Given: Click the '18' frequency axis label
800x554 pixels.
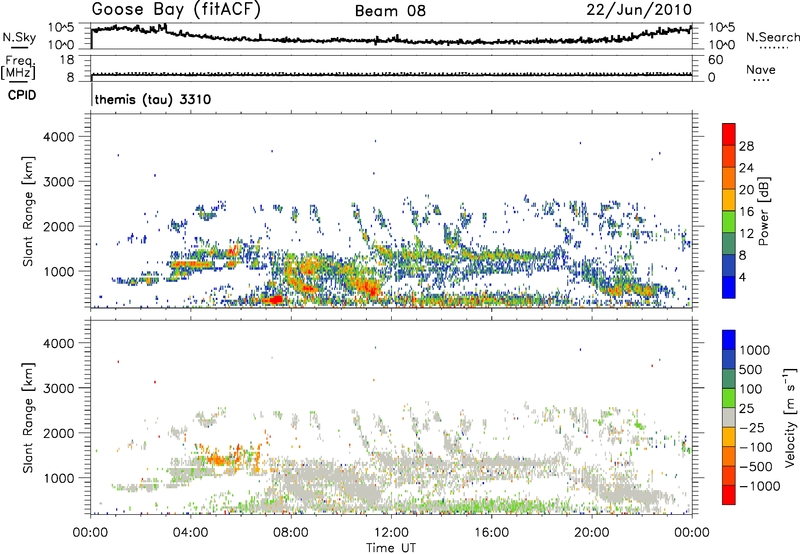Looking at the screenshot, I should click(x=67, y=60).
